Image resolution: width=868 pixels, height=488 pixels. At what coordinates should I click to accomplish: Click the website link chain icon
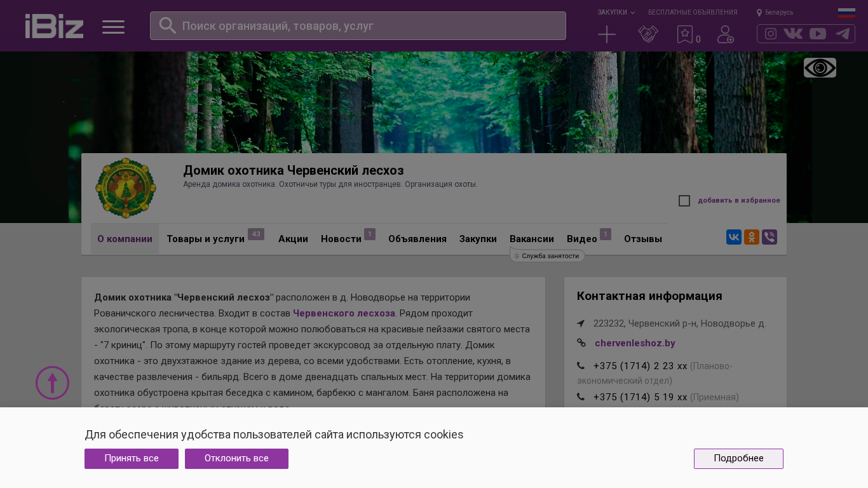click(x=581, y=343)
